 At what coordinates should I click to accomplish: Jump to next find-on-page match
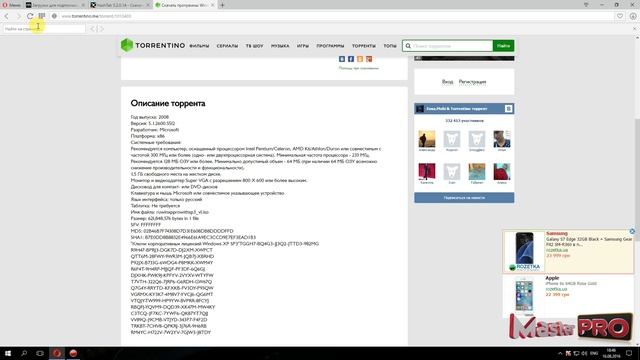[101, 29]
